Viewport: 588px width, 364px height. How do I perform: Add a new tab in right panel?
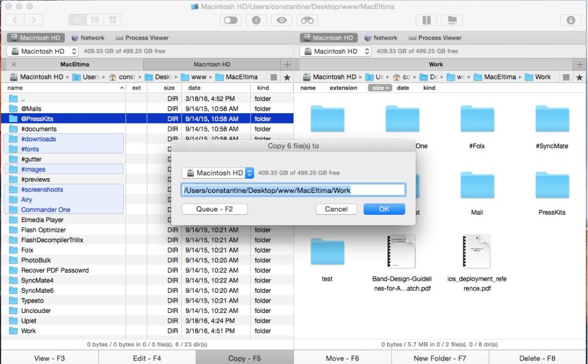580,64
